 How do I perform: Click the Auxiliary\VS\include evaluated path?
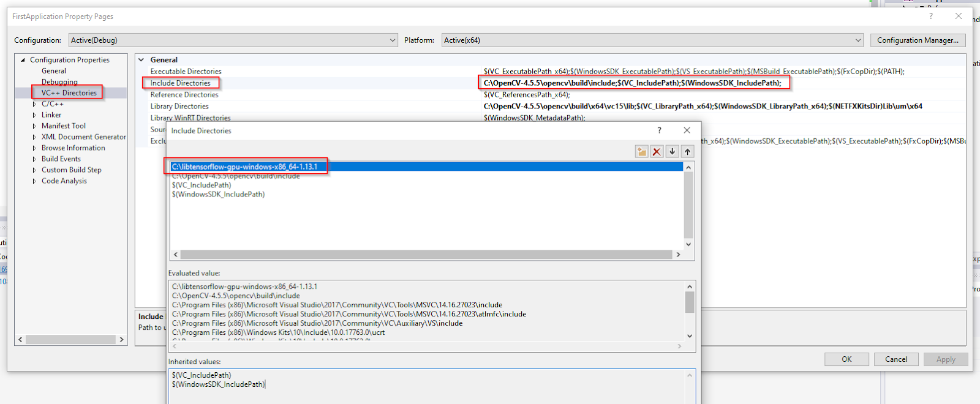(317, 323)
